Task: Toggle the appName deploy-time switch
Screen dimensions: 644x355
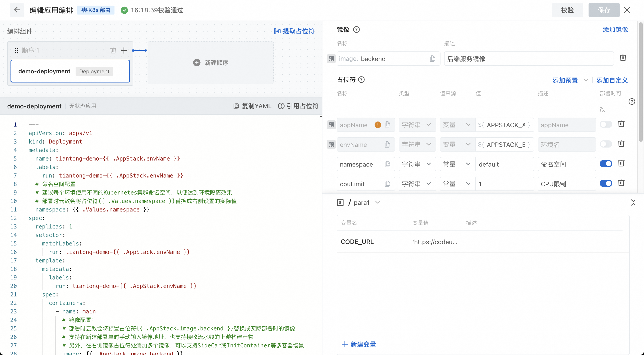Action: click(606, 124)
